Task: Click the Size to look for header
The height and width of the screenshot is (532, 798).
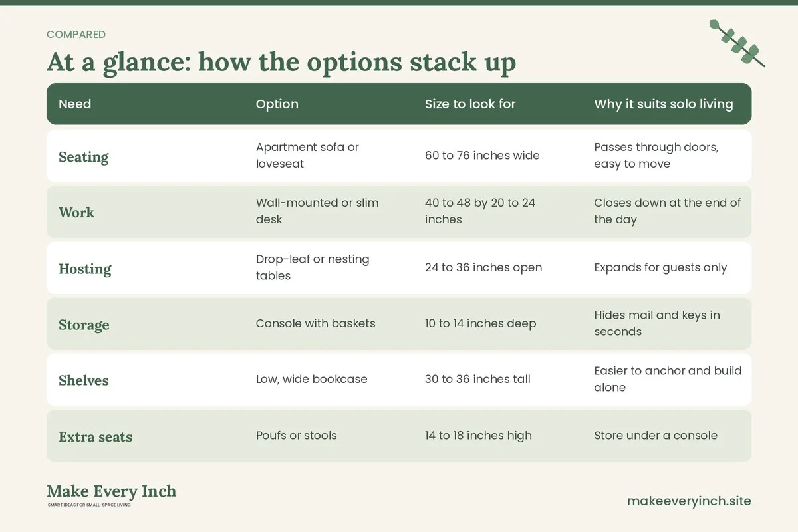Action: pos(470,104)
